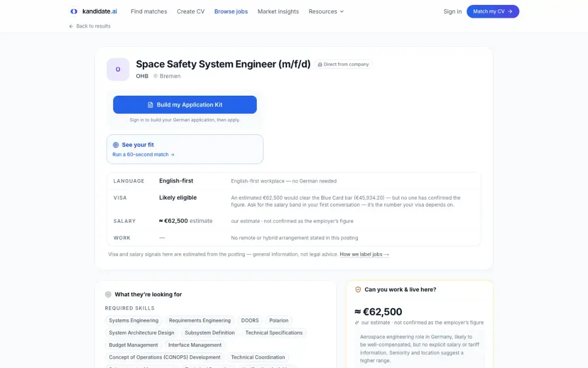Select the Requirements Engineering skill tag
Viewport: 588px width, 368px height.
(199, 320)
